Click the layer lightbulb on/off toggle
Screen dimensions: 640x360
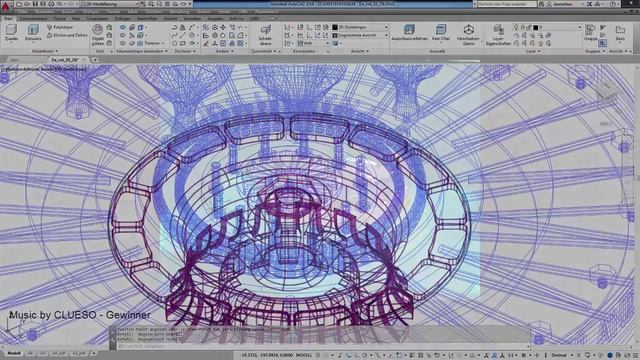(x=516, y=27)
